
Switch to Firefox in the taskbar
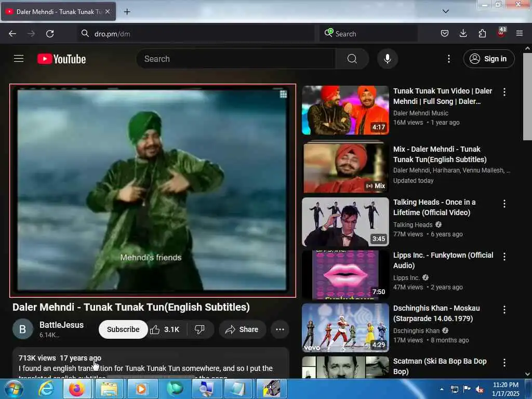point(77,389)
